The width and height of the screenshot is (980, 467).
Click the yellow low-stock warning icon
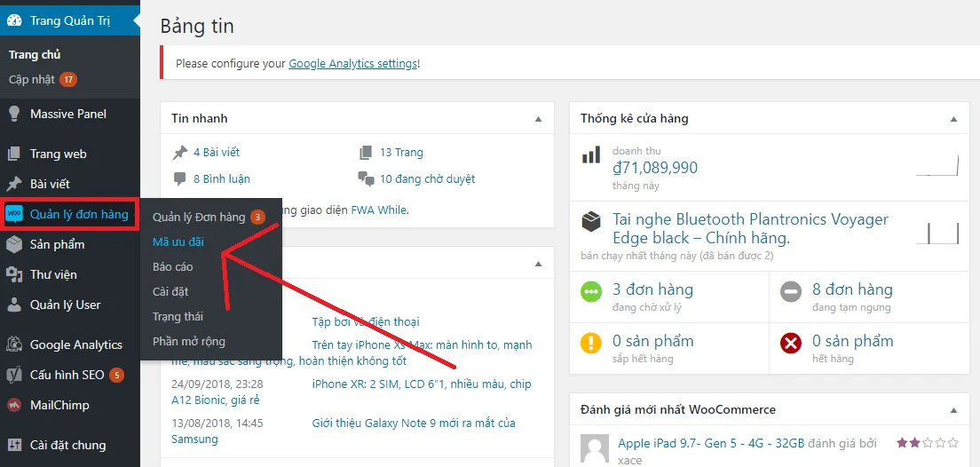point(590,344)
